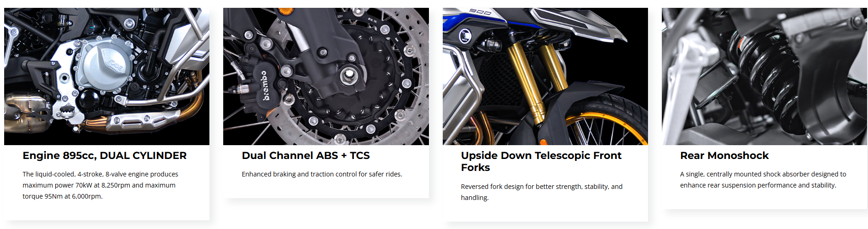The width and height of the screenshot is (868, 229).
Task: Click the front wheel axle nut
Action: pyautogui.click(x=348, y=74)
